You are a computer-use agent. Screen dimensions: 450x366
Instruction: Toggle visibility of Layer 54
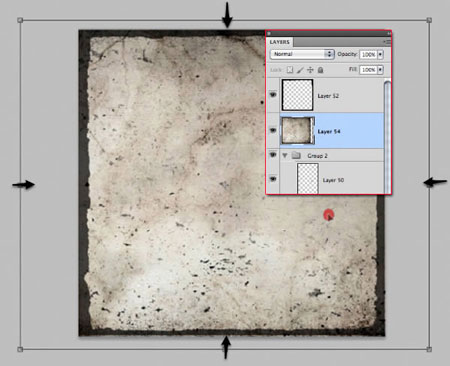coord(273,130)
